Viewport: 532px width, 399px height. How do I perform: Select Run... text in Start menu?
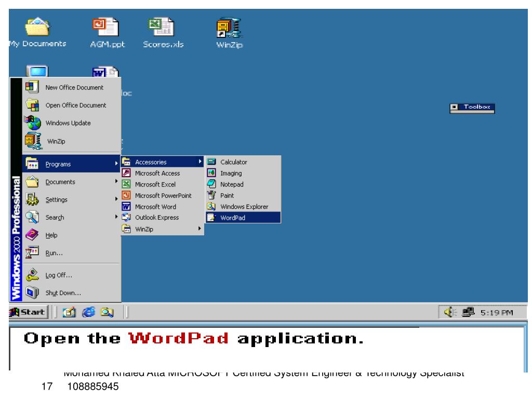pos(54,253)
